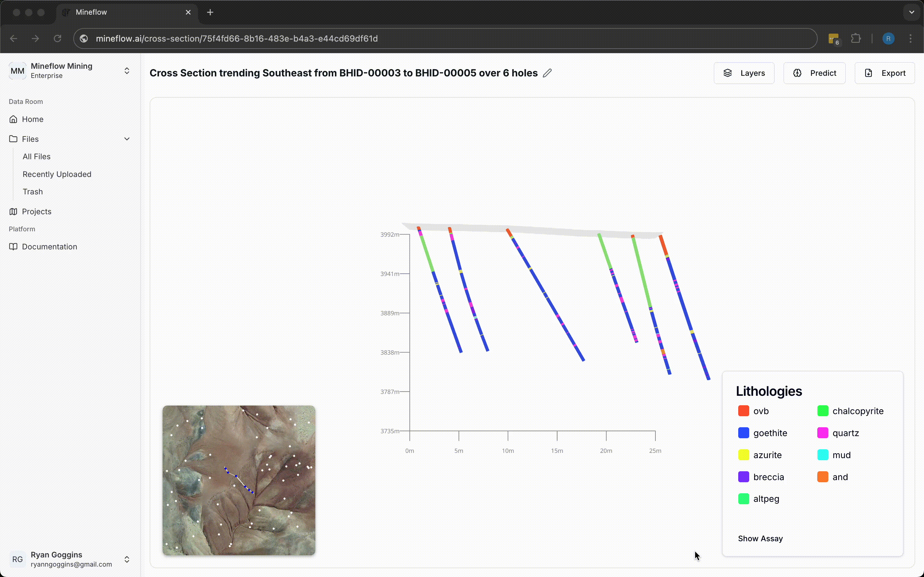
Task: Open the browser extensions puzzle icon
Action: point(856,39)
